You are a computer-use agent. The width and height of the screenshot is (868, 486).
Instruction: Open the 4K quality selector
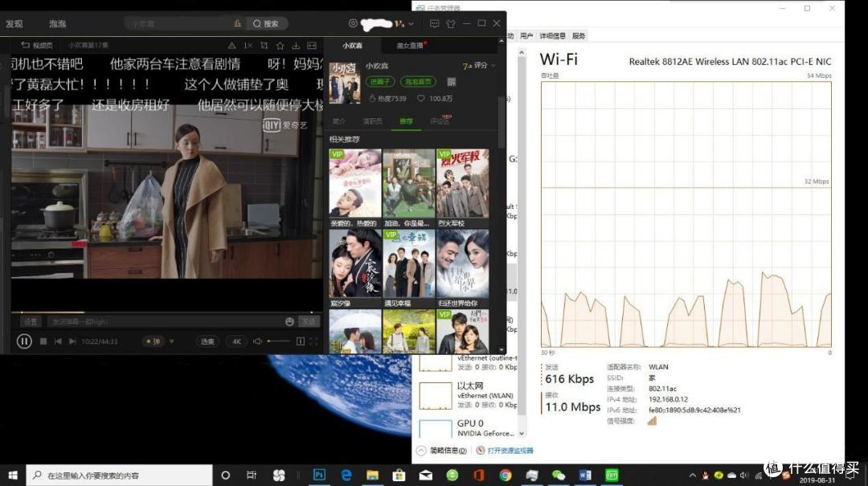pos(236,341)
